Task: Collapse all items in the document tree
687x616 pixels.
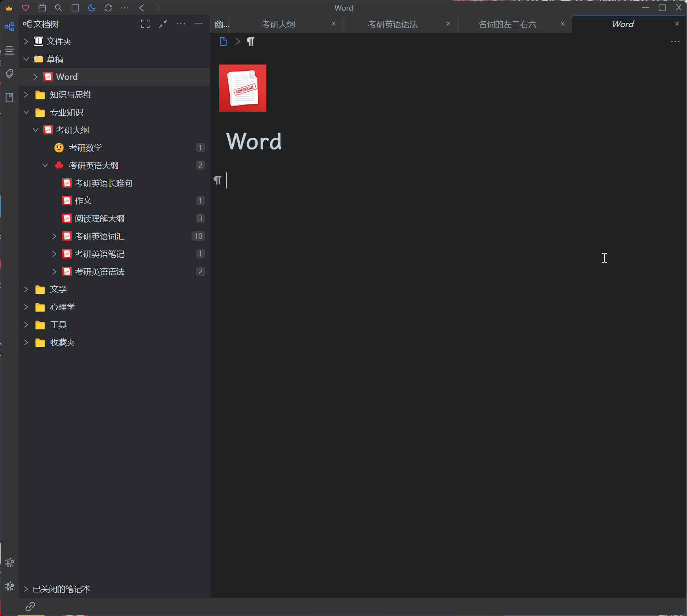Action: pos(163,24)
